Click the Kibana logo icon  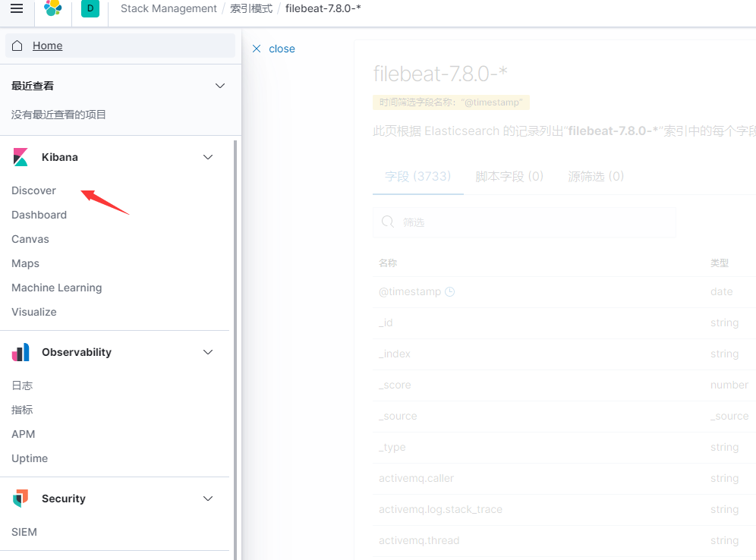(x=20, y=157)
